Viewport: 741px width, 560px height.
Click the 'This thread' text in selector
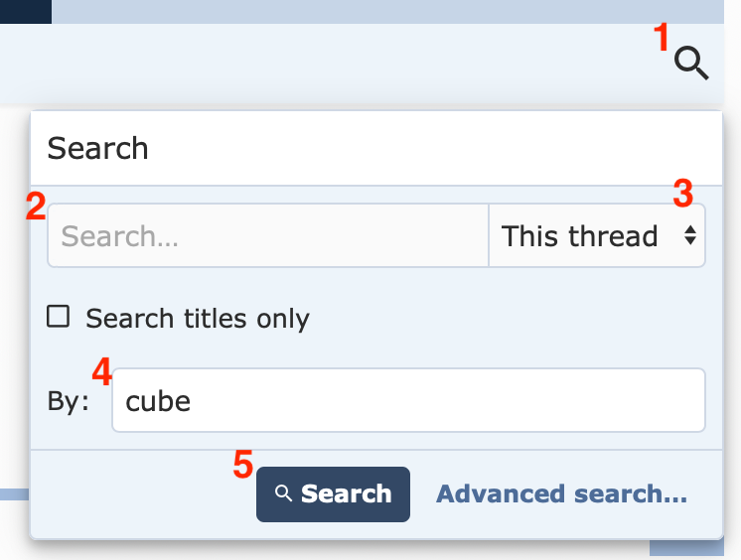click(579, 236)
